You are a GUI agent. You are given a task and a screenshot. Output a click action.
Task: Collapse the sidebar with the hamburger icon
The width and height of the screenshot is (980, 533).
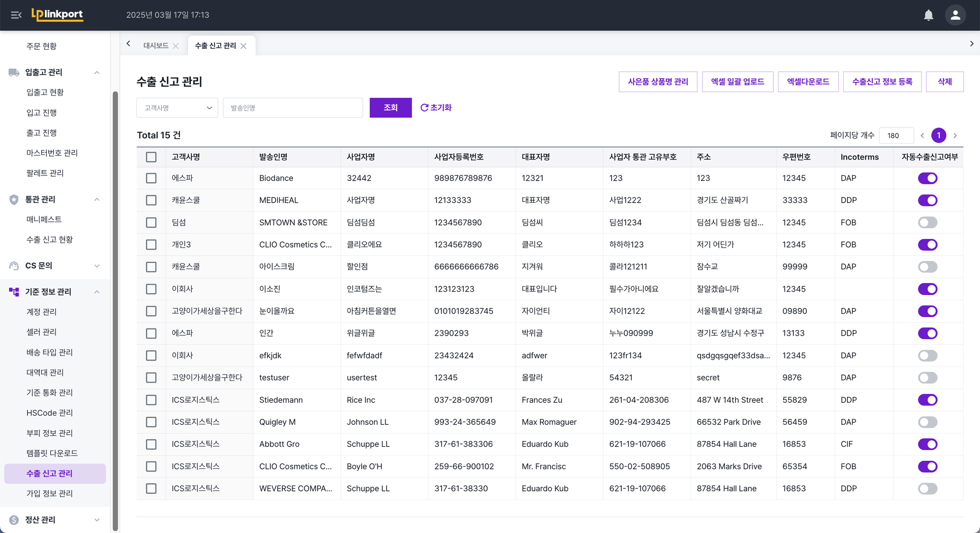16,15
